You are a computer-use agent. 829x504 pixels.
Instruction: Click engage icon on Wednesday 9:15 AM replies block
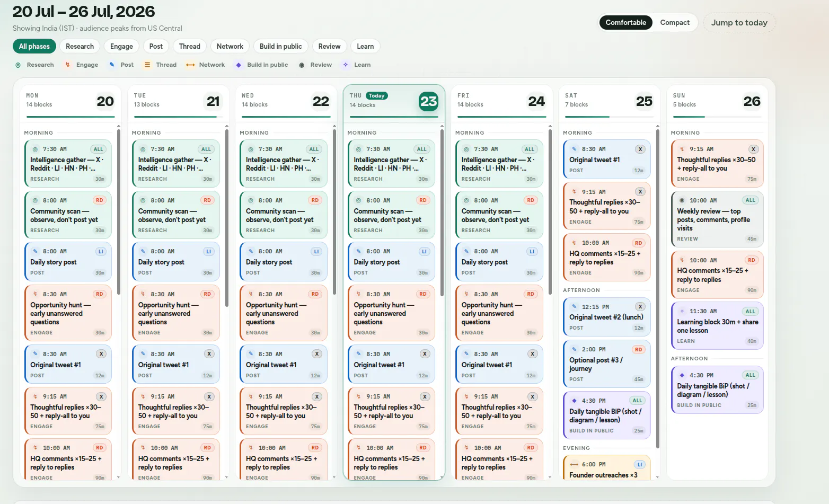click(251, 397)
